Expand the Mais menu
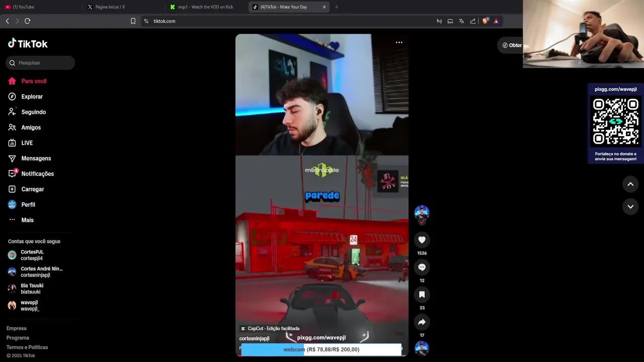This screenshot has width=644, height=362. 21,220
